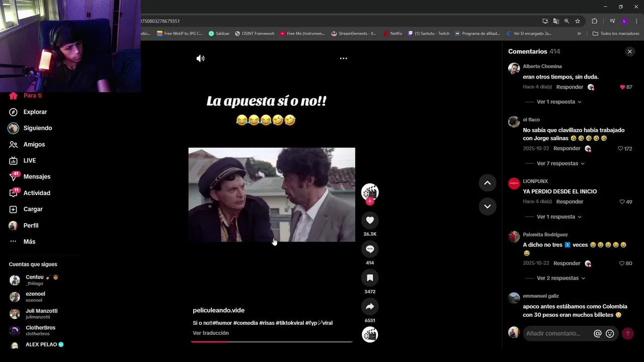Expand Ver 1 respuesta under LIONPUNX
The image size is (644, 362).
click(559, 217)
